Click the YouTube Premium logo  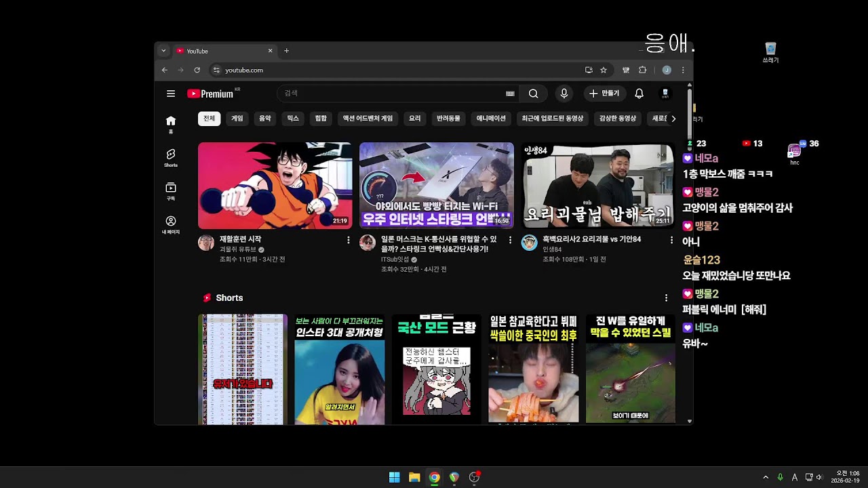click(x=211, y=94)
